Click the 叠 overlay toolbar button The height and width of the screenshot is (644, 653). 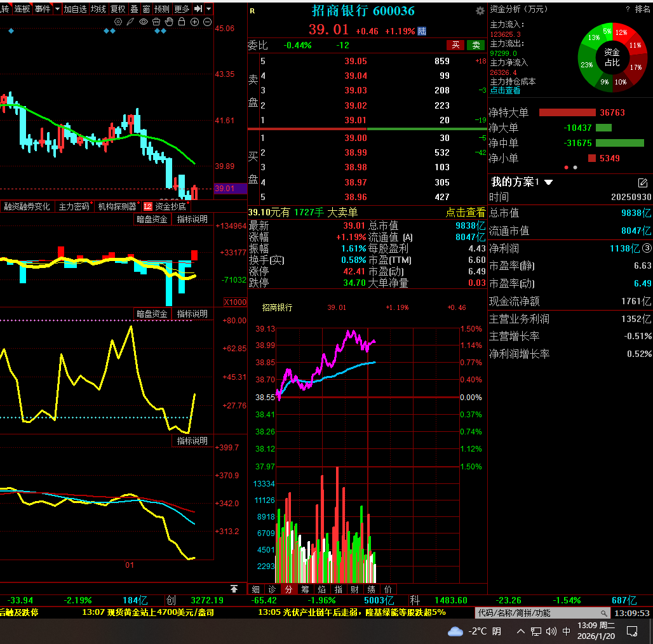134,9
